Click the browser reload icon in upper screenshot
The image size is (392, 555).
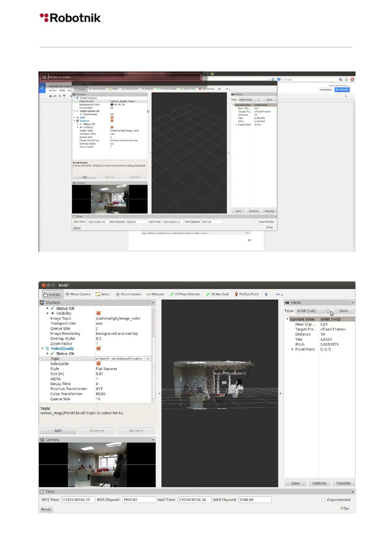pos(273,79)
